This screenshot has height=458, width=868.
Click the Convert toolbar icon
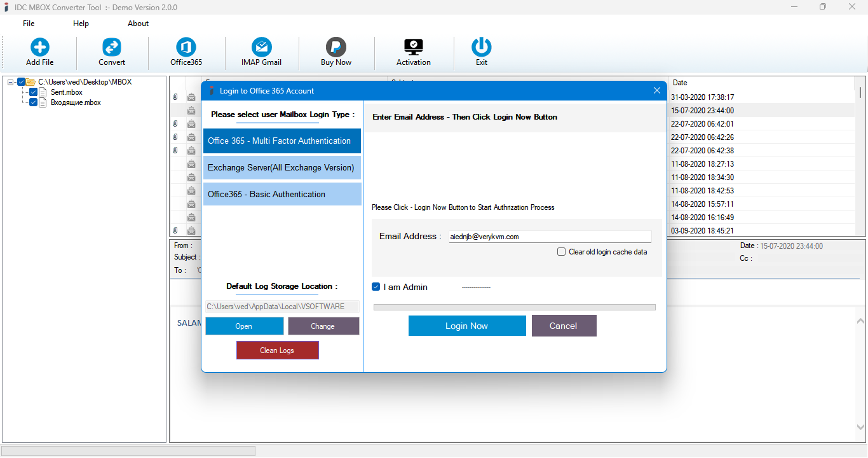coord(112,47)
